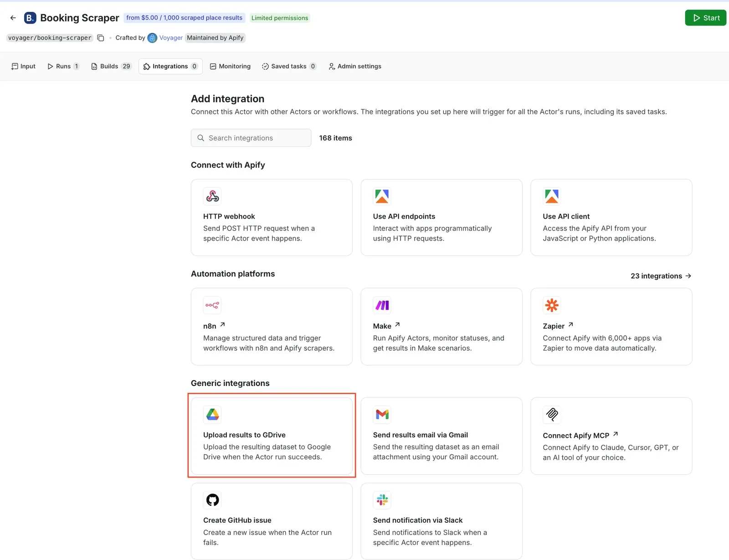Screen dimensions: 729x560
Task: Select the Integrations tab
Action: [170, 67]
